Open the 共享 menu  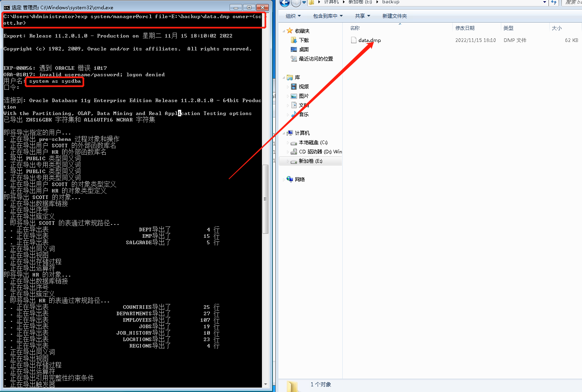[x=362, y=16]
